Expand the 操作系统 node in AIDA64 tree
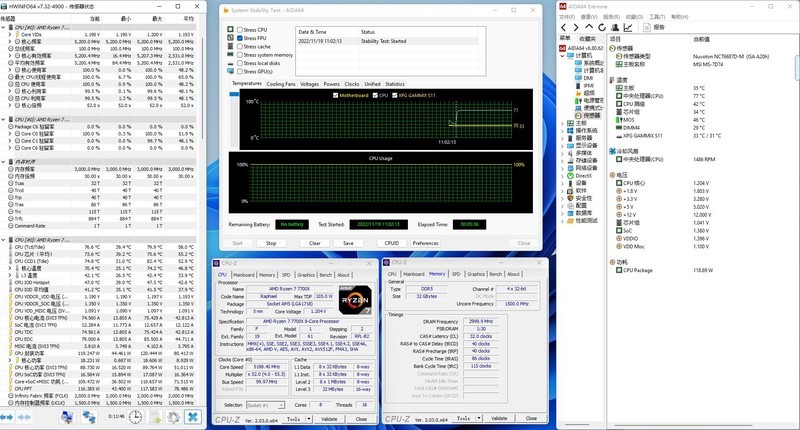The width and height of the screenshot is (800, 430). [x=560, y=131]
